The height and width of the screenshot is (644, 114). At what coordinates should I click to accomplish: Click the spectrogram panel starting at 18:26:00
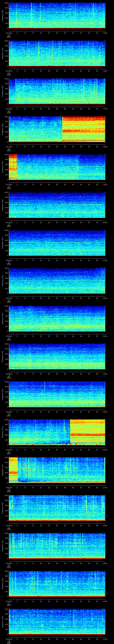click(57, 470)
